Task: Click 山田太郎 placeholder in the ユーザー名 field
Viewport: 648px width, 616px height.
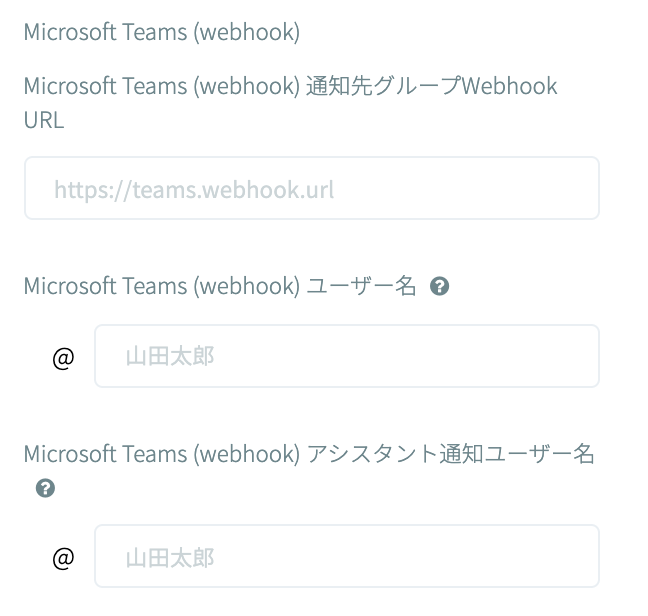Action: click(170, 357)
